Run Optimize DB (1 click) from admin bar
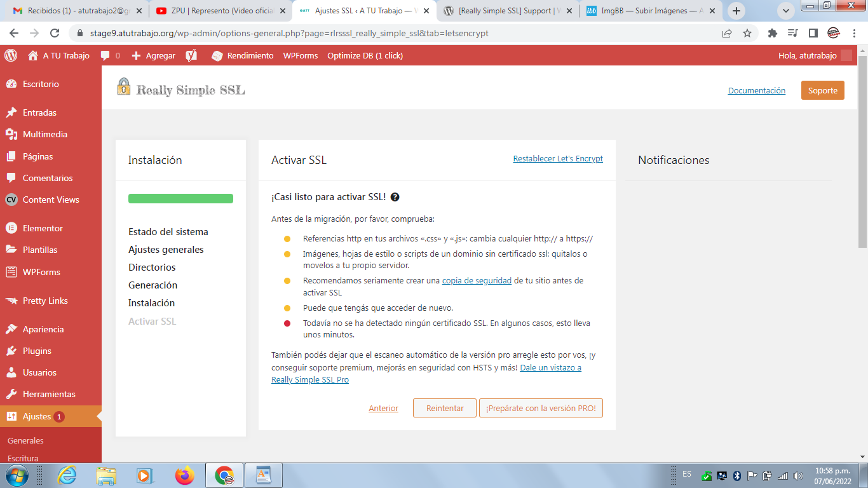This screenshot has width=868, height=488. 365,55
